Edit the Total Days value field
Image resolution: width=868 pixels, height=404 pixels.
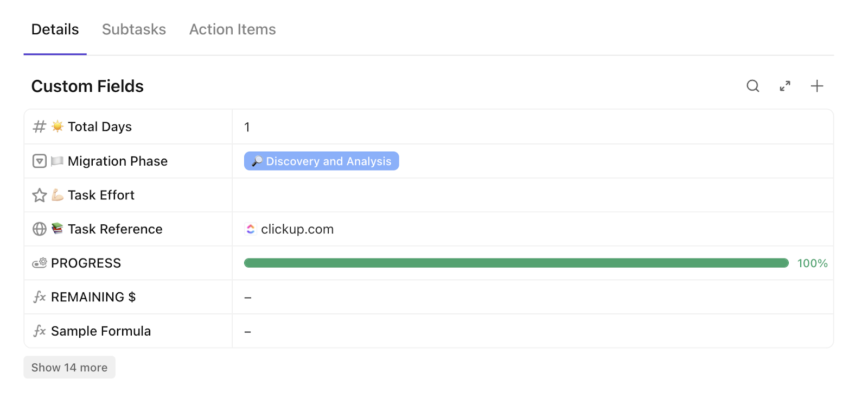click(x=532, y=127)
